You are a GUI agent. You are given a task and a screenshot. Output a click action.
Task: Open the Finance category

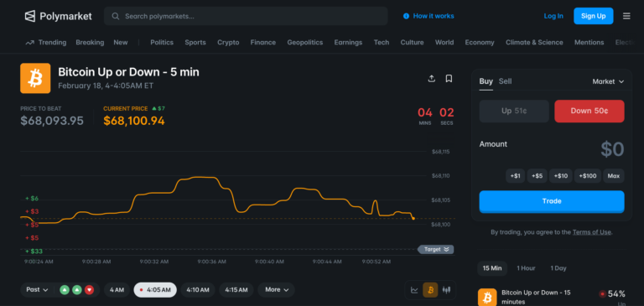click(x=262, y=42)
